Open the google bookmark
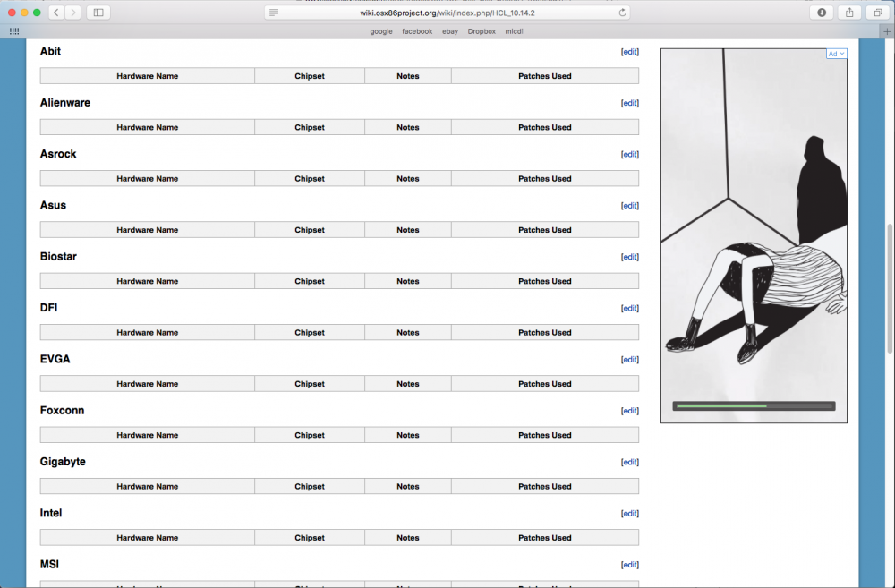This screenshot has width=895, height=588. 380,31
